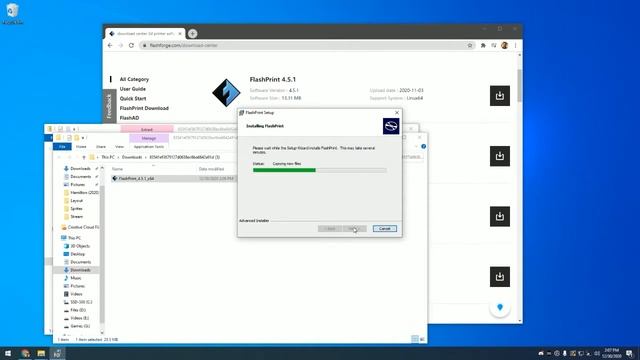This screenshot has height=360, width=640.
Task: Open the Application Tools ribbon tab
Action: coord(149,147)
